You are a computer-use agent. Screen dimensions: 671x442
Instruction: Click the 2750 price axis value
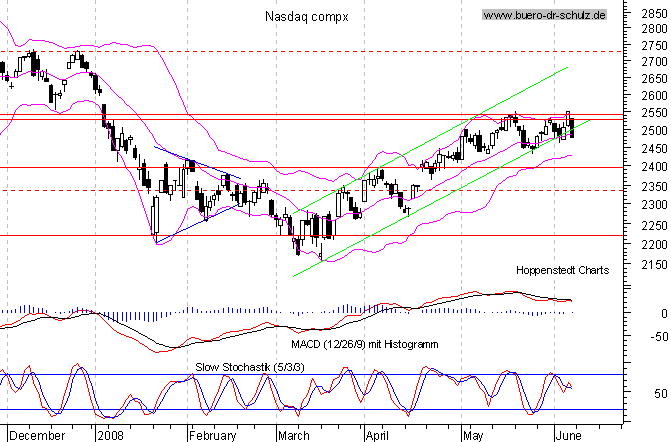(654, 46)
